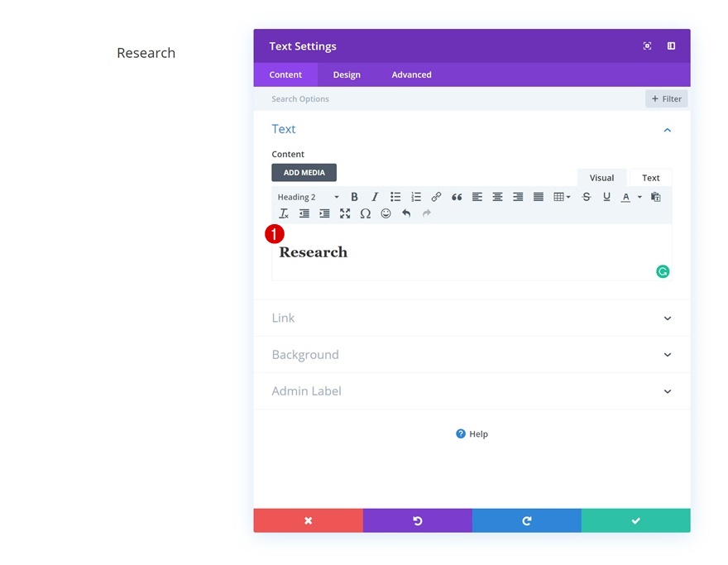This screenshot has width=728, height=565.
Task: Select the Research text on the page
Action: 146,53
